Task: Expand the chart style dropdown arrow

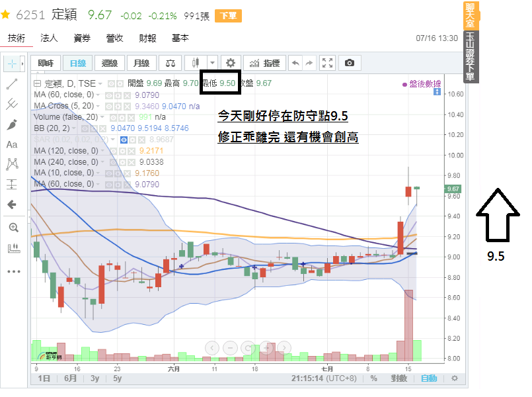Action: tap(212, 63)
